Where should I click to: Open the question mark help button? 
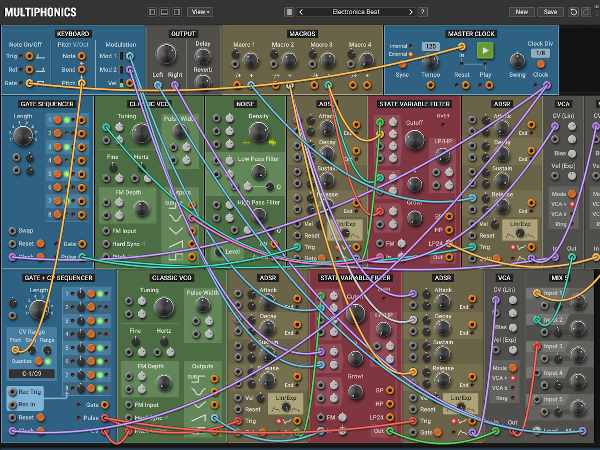tap(422, 12)
